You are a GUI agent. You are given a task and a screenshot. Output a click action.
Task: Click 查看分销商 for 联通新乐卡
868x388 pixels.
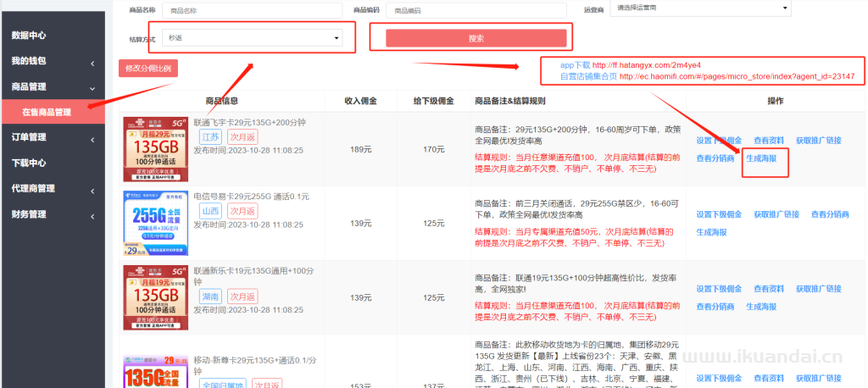pyautogui.click(x=715, y=307)
